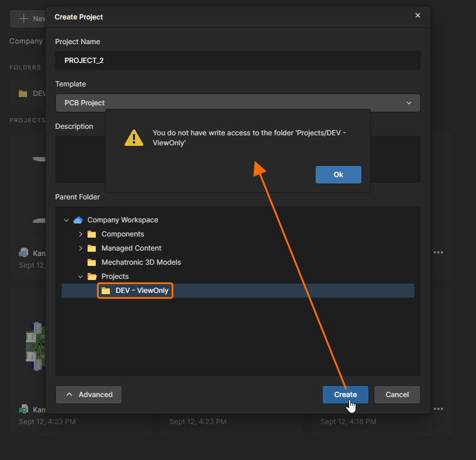
Task: Click the Company Workspace cloud icon
Action: 78,220
